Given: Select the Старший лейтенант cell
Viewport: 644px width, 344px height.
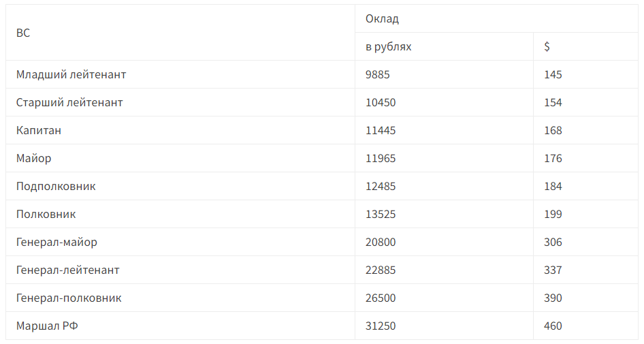Looking at the screenshot, I should 69,103.
